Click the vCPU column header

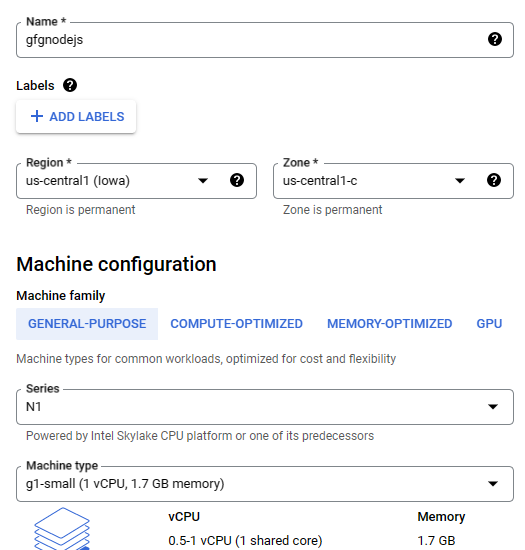point(184,517)
